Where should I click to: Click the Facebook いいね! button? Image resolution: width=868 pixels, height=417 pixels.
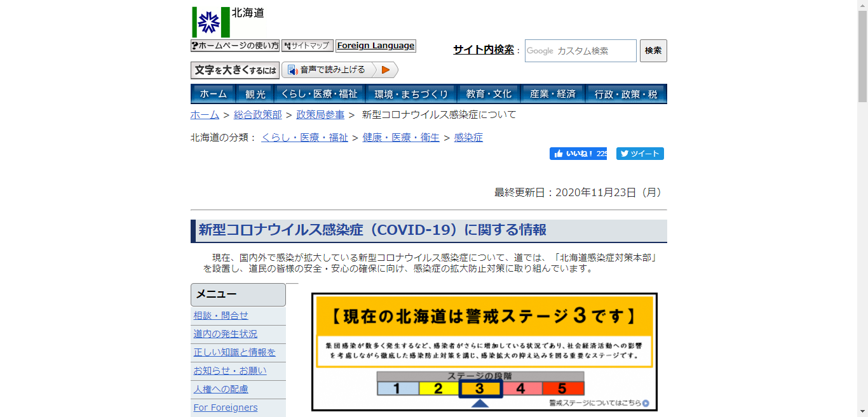click(x=578, y=154)
